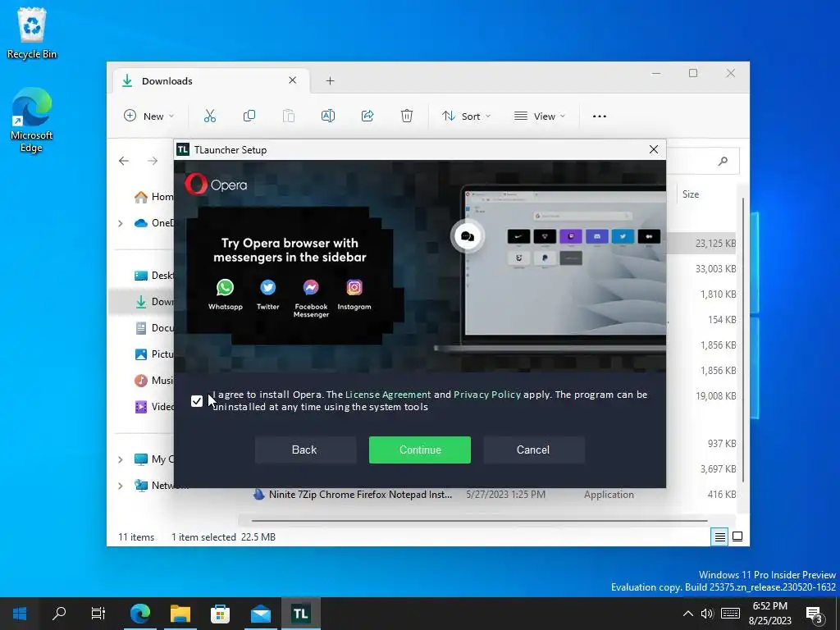This screenshot has width=840, height=630.
Task: Switch to details view layout button
Action: tap(720, 536)
